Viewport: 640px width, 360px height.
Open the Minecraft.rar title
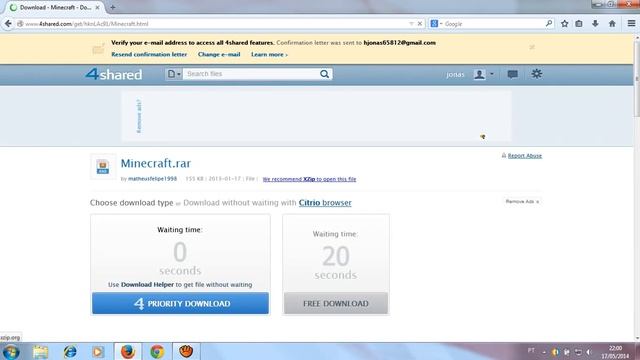pos(156,163)
